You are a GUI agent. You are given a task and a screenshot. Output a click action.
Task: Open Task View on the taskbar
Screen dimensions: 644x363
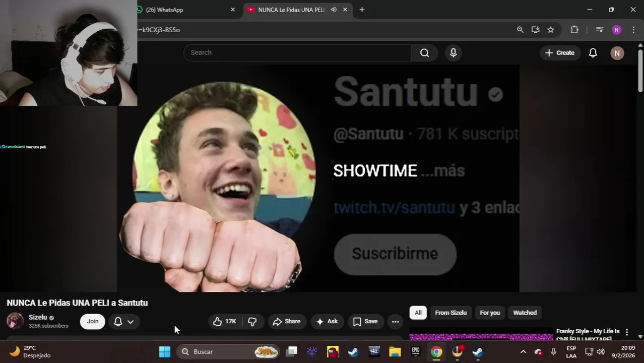pyautogui.click(x=292, y=352)
